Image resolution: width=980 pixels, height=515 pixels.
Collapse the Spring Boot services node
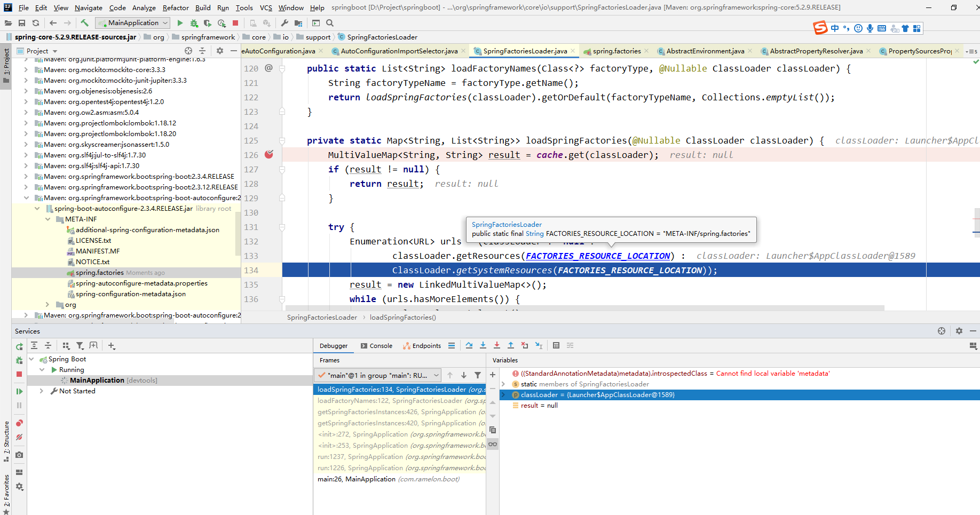click(x=31, y=359)
